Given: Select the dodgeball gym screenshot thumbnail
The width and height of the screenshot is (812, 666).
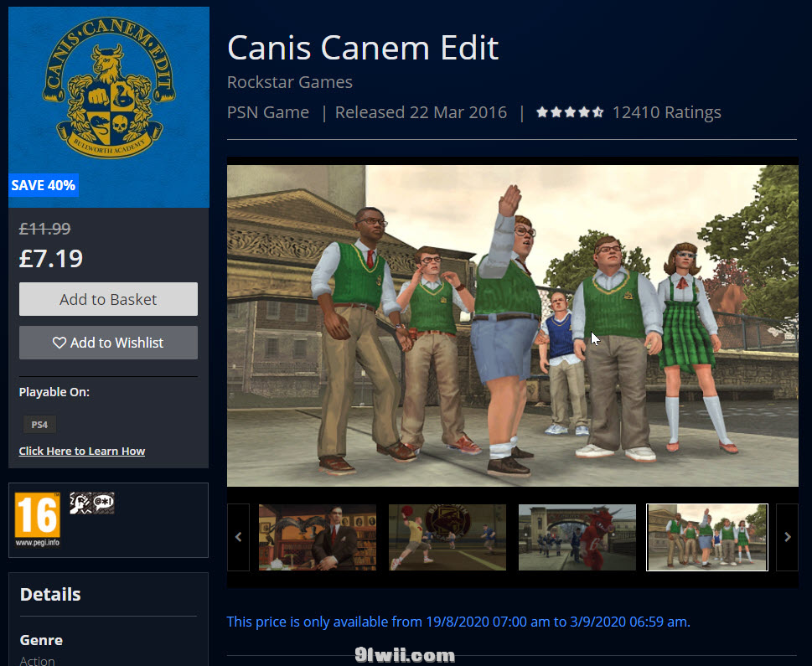Looking at the screenshot, I should pyautogui.click(x=447, y=537).
